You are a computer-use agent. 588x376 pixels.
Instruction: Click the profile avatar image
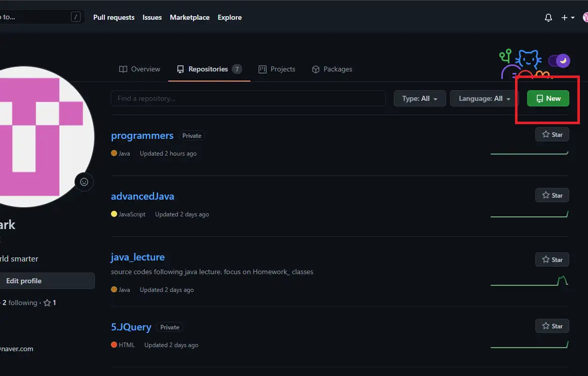coord(24,137)
